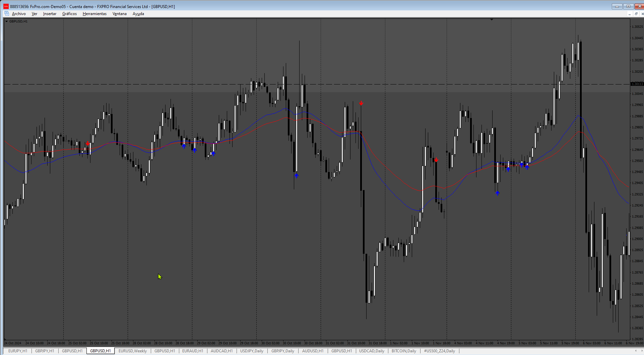The height and width of the screenshot is (355, 644).
Task: Switch to the EURUSD,Weekly chart tab
Action: (133, 351)
